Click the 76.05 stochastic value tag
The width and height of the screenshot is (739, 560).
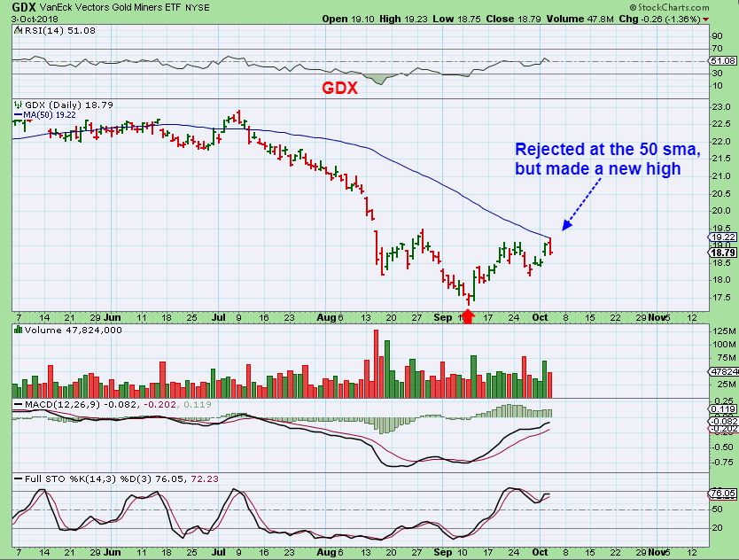723,494
